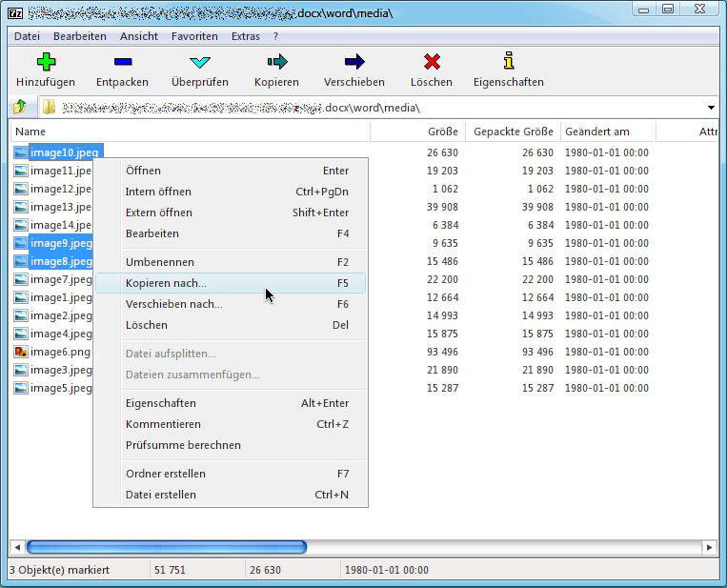
Task: Click status bar text 3 Objekt(e) markiert
Action: tap(59, 570)
